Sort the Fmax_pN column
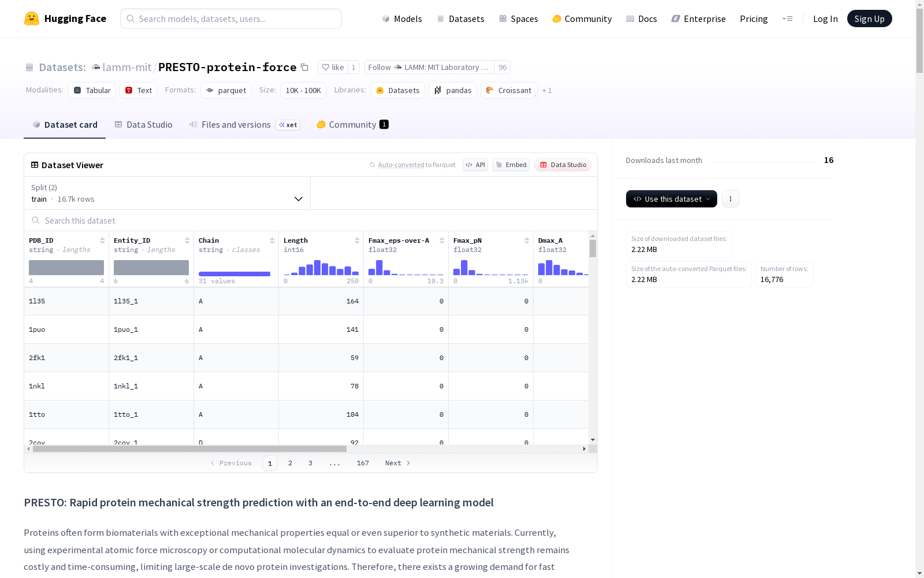 pos(527,240)
